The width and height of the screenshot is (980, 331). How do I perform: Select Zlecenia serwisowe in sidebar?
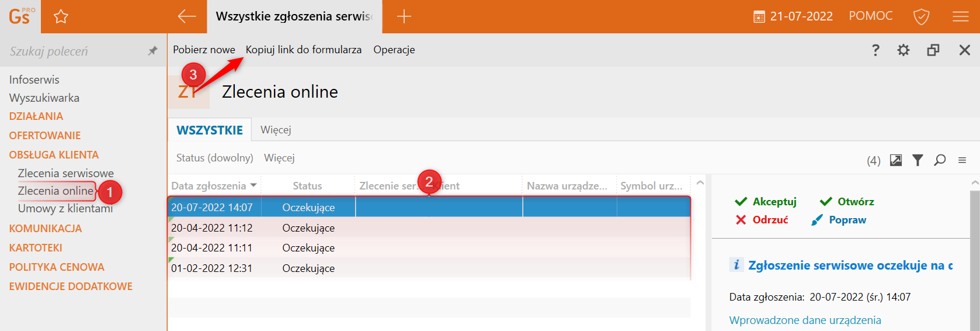(66, 173)
